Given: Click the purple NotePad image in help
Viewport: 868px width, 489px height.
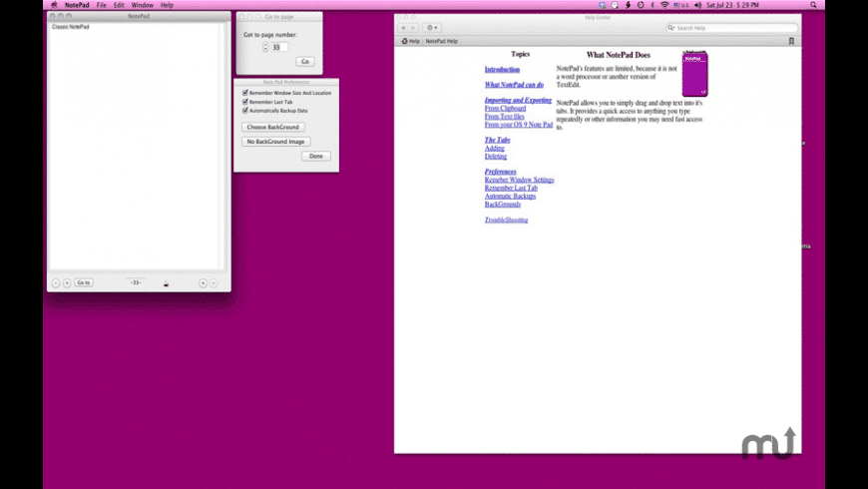Looking at the screenshot, I should [695, 74].
